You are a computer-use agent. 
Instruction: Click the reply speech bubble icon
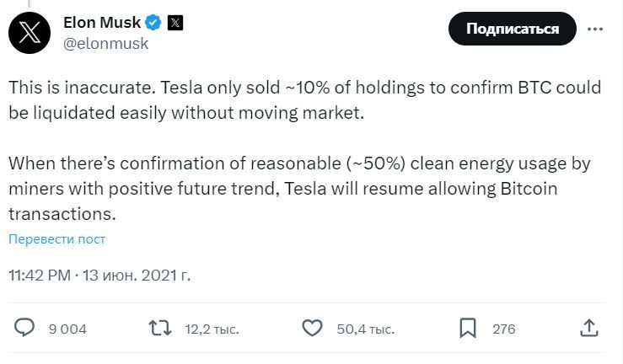[25, 328]
